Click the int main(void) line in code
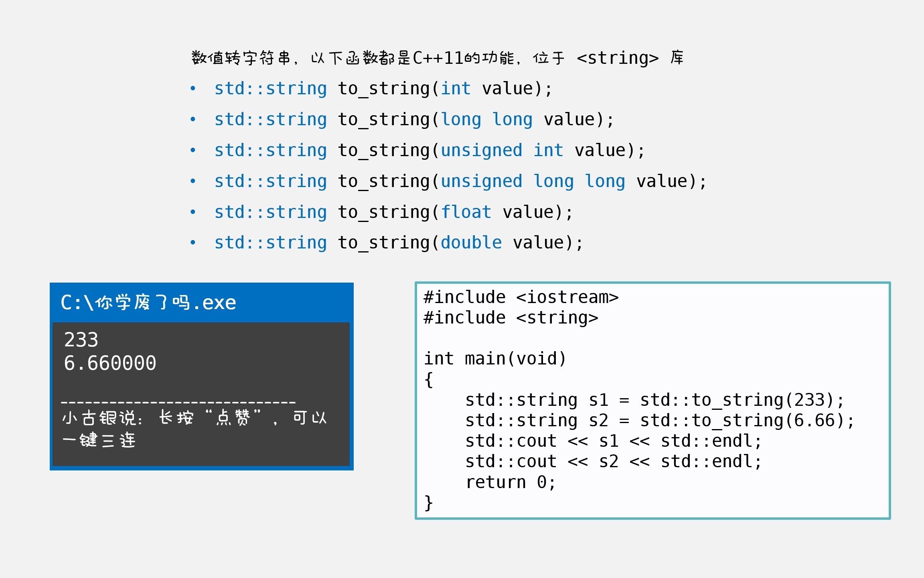The image size is (924, 578). (x=495, y=358)
